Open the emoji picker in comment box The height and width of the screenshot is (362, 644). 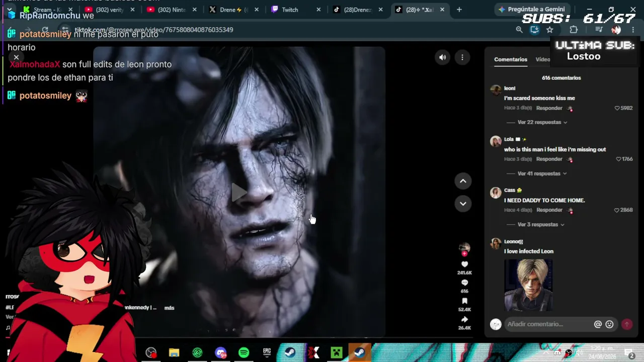tap(609, 324)
